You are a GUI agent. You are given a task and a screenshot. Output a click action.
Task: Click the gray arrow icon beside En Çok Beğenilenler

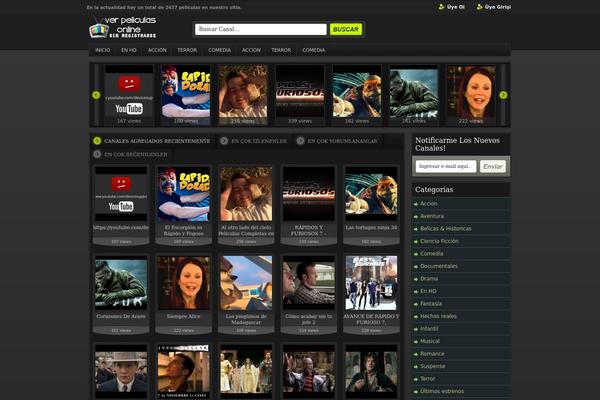pos(97,154)
